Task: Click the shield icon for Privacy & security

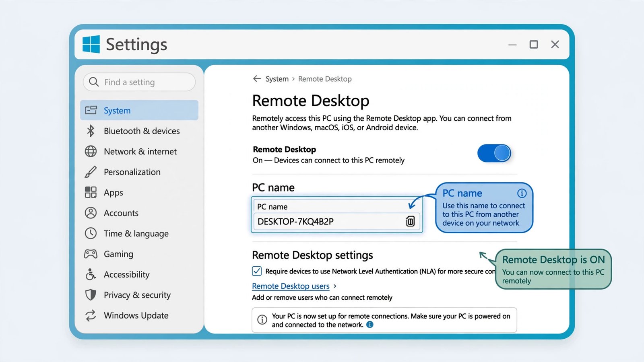Action: tap(91, 295)
